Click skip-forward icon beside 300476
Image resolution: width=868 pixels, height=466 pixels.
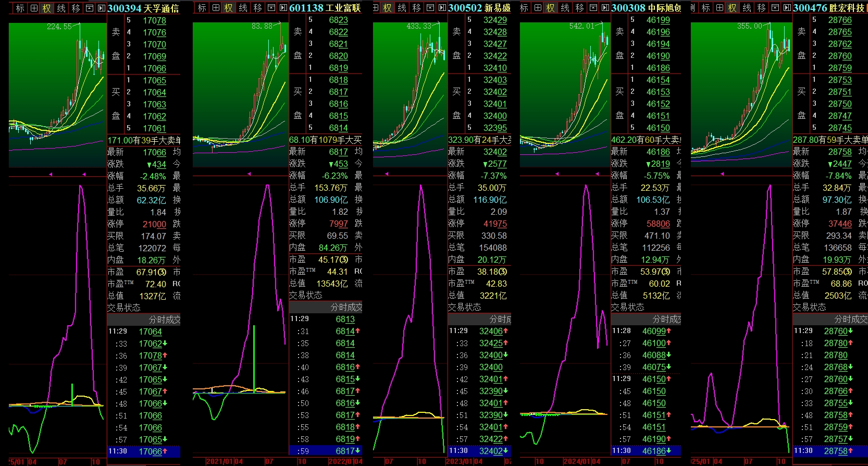(787, 8)
